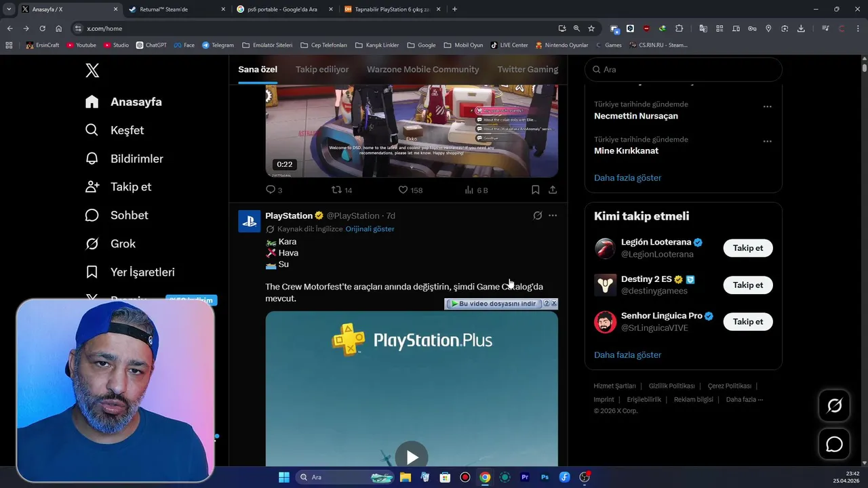Viewport: 868px width, 488px height.
Task: Reload the page in Chrome
Action: pos(42,28)
